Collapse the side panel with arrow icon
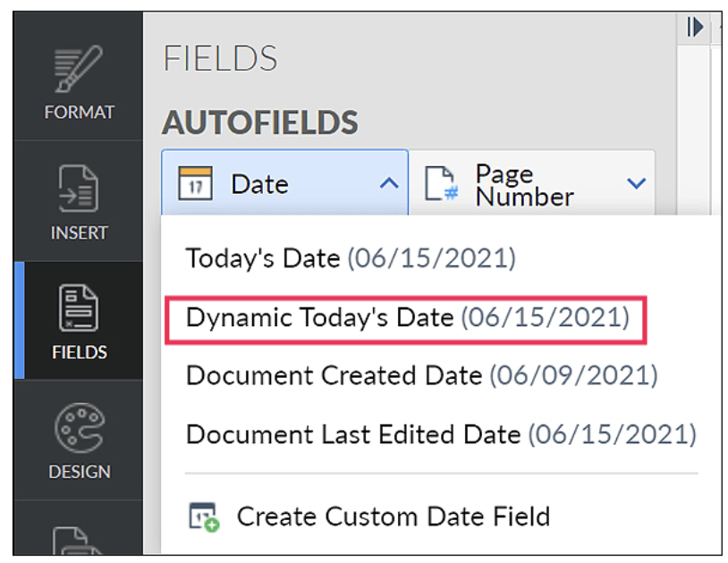This screenshot has width=728, height=563. [694, 28]
